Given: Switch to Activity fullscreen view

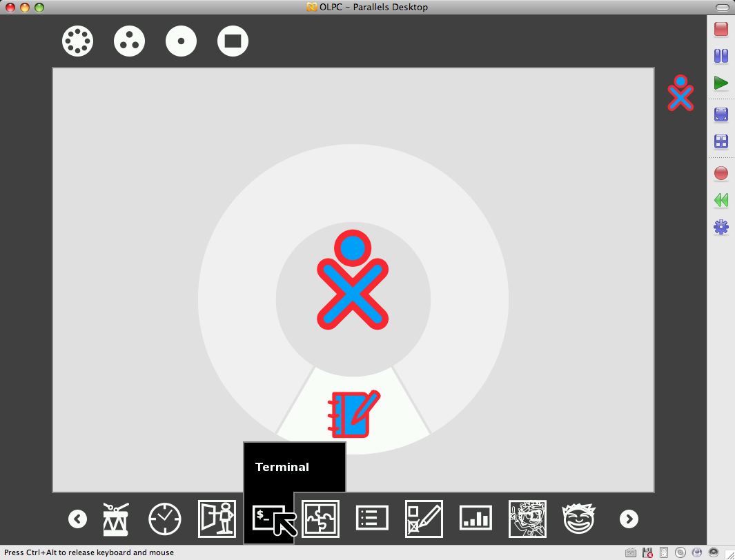Looking at the screenshot, I should click(x=233, y=41).
